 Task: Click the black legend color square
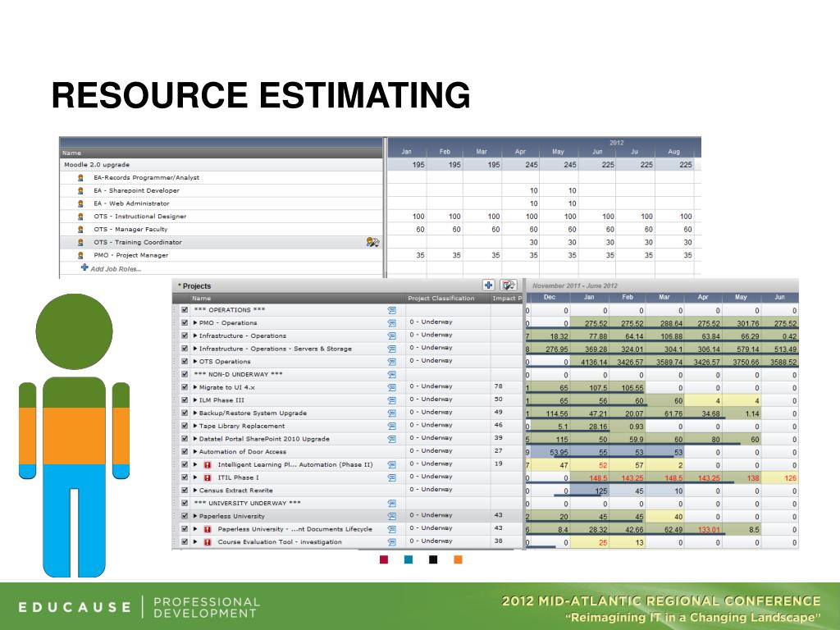tap(433, 559)
